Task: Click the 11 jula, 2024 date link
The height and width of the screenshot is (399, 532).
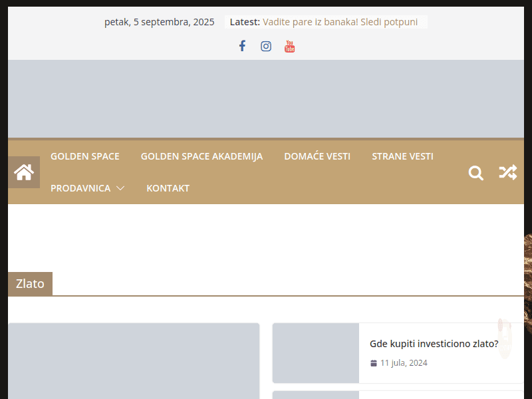Action: (x=404, y=363)
